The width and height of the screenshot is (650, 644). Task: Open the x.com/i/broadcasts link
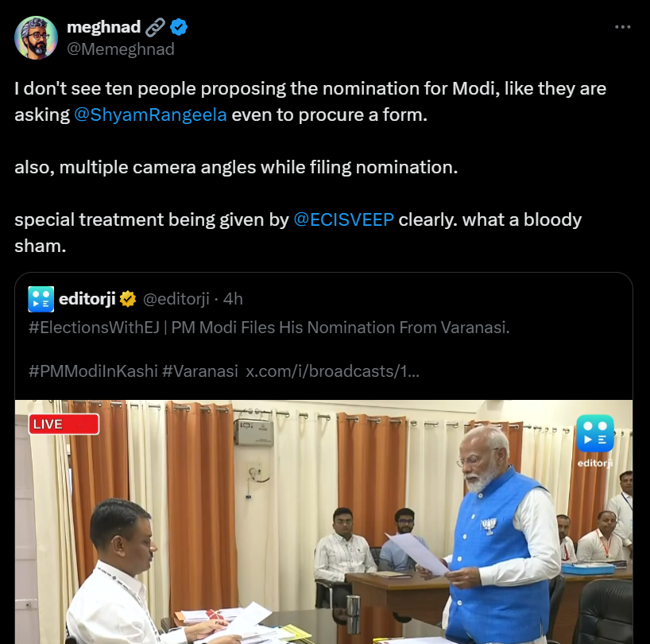click(x=332, y=371)
